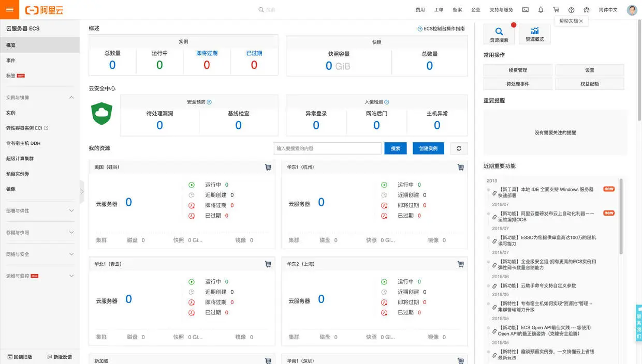Click the resource search input field
The width and height of the screenshot is (642, 364).
(x=328, y=148)
